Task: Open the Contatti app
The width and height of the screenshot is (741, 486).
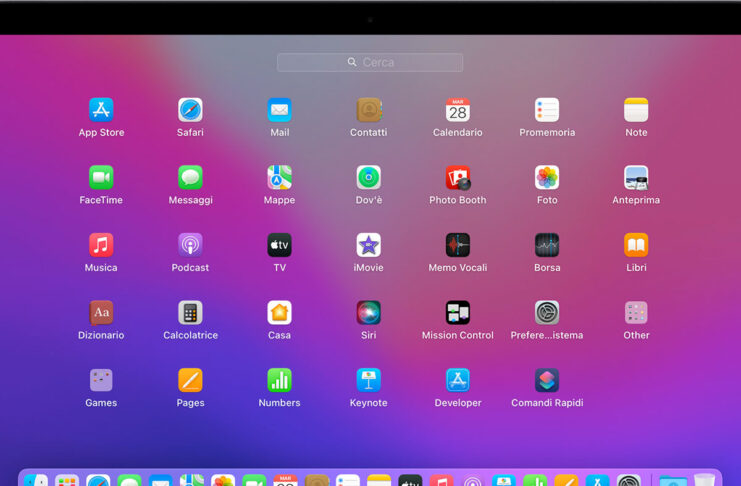Action: click(x=369, y=110)
